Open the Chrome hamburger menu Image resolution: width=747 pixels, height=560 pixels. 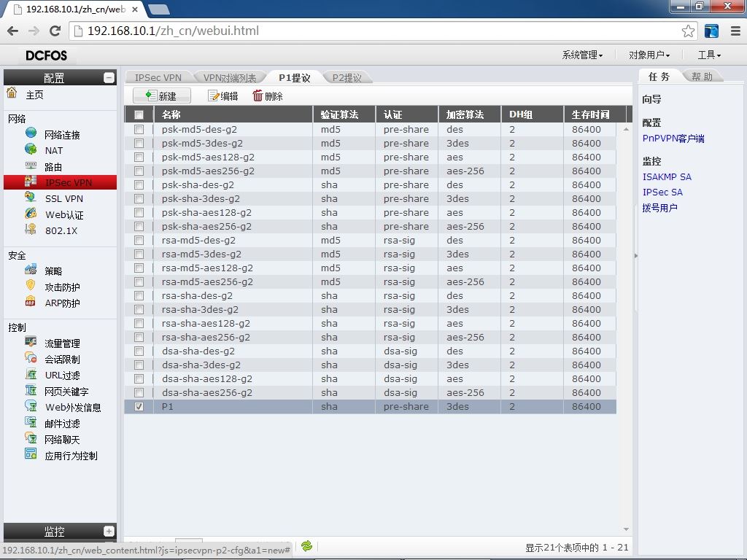735,31
